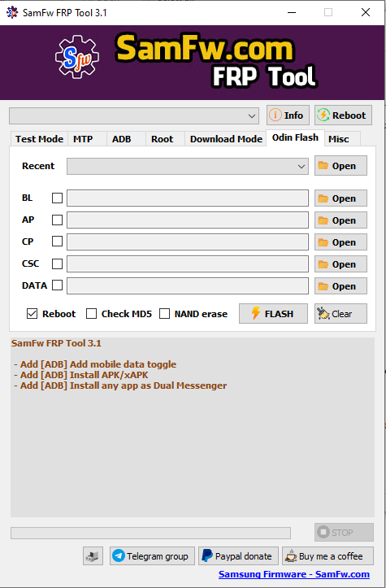386x588 pixels.
Task: Switch to Test Mode tab
Action: pos(39,139)
